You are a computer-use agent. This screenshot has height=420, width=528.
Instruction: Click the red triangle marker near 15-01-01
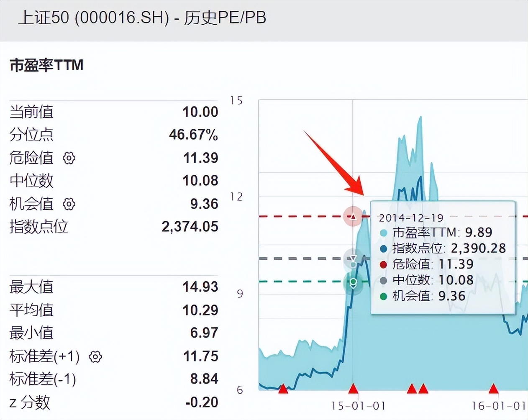click(353, 388)
